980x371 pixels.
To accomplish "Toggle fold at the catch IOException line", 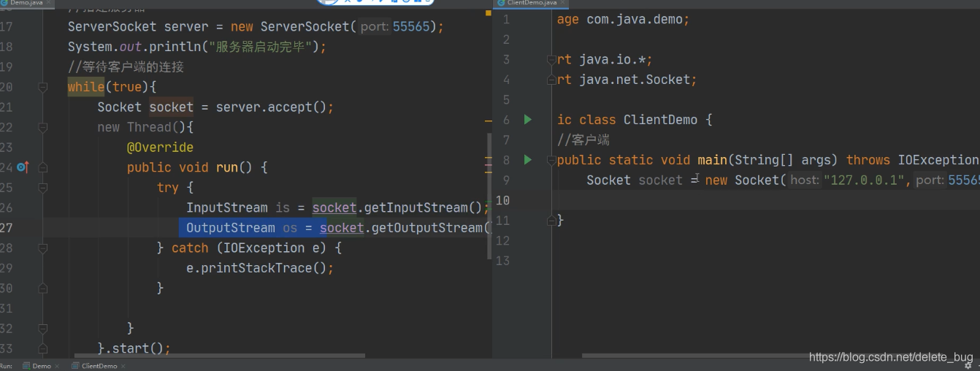I will (42, 248).
